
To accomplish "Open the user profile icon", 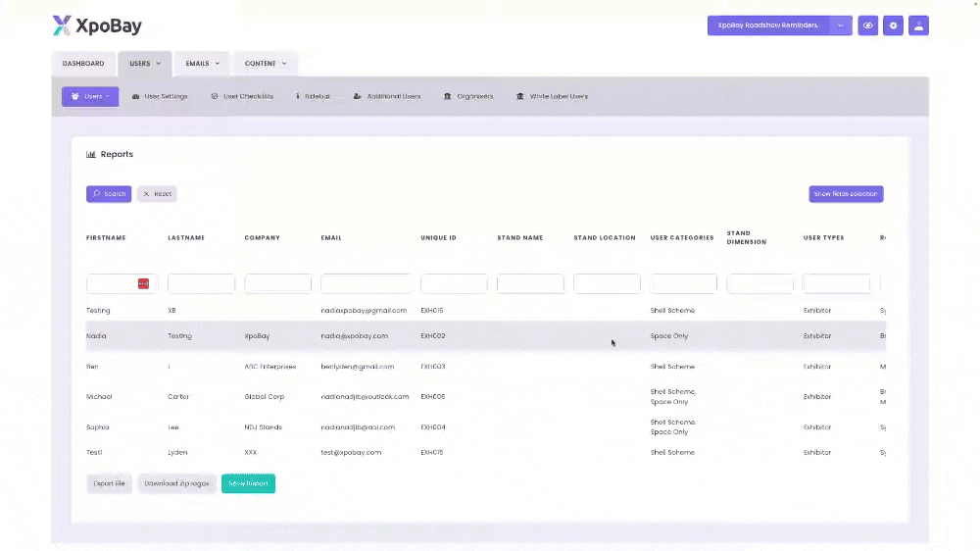I will pos(918,25).
